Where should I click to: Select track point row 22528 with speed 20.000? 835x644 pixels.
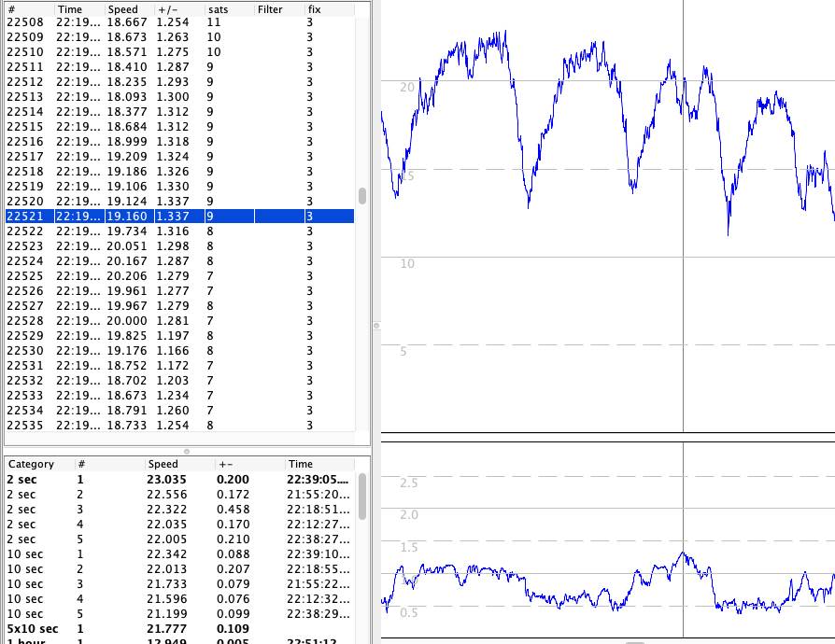pyautogui.click(x=177, y=321)
